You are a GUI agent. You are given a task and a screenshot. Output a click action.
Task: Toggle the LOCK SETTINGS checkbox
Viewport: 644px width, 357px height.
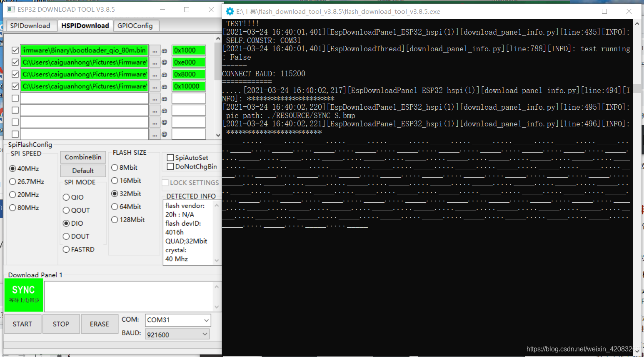pyautogui.click(x=165, y=183)
